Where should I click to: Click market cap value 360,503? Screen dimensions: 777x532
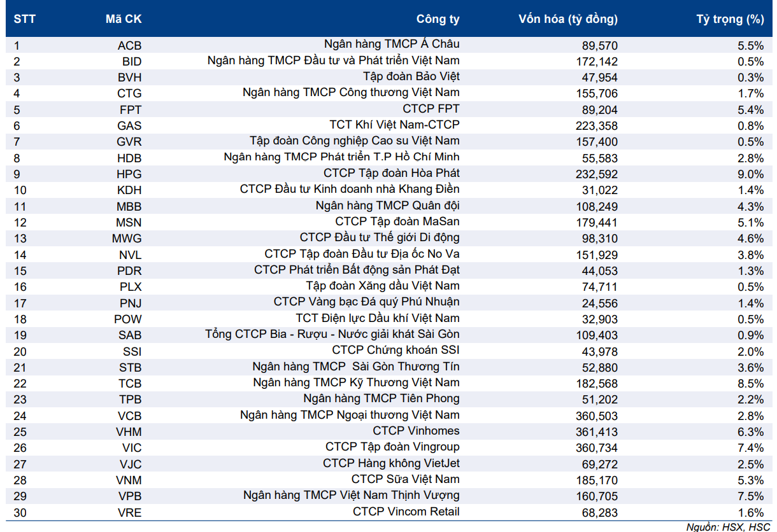coord(597,416)
